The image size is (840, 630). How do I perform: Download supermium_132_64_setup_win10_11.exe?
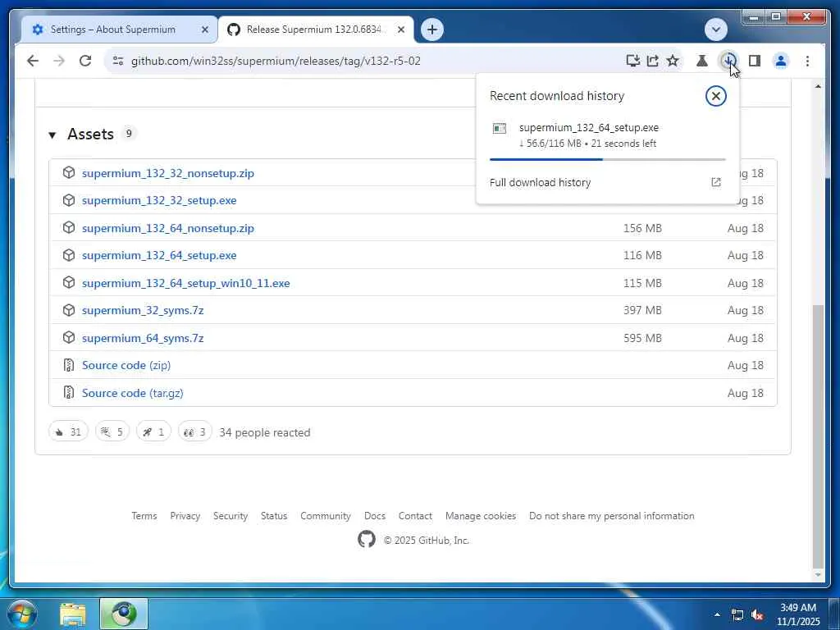(186, 283)
